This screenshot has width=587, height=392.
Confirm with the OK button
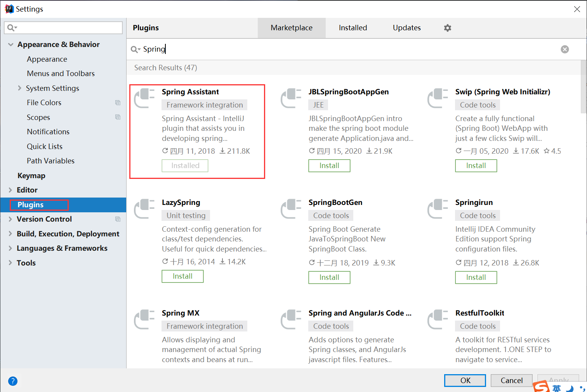465,380
